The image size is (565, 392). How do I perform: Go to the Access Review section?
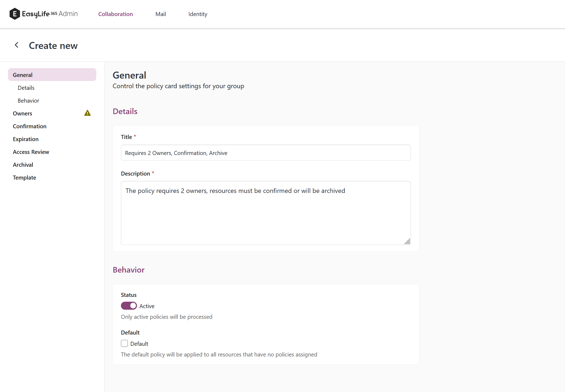[x=31, y=152]
